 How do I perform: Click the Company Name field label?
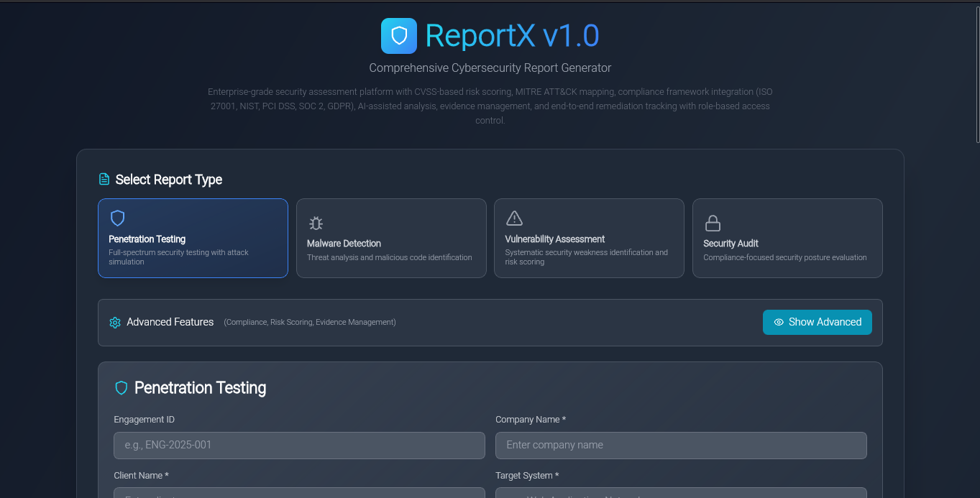click(x=531, y=420)
